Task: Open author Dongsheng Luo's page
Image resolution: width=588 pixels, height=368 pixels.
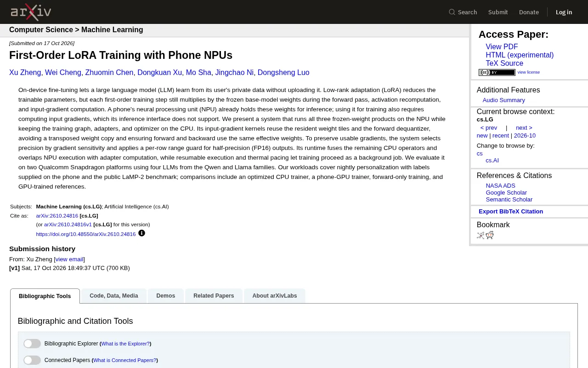Action: [283, 73]
